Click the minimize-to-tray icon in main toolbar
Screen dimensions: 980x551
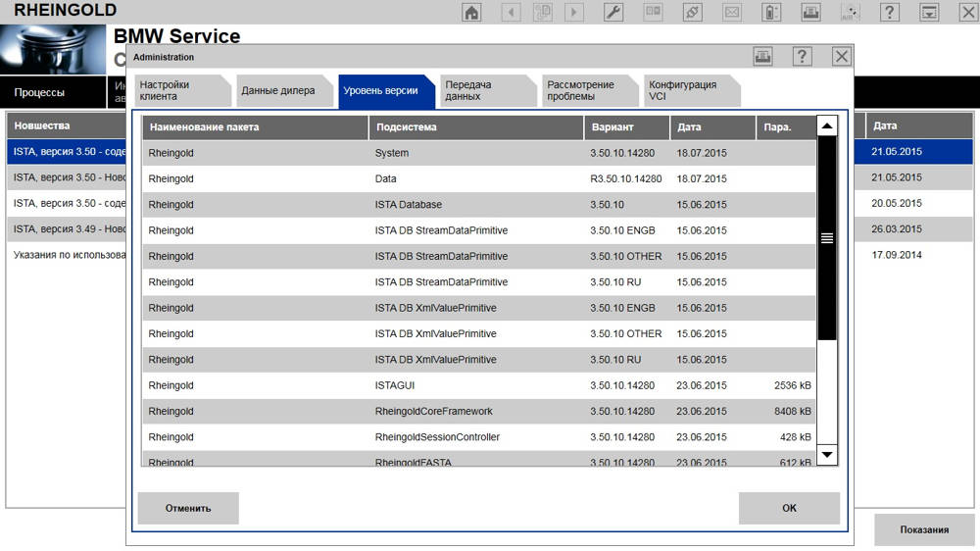pos(928,12)
